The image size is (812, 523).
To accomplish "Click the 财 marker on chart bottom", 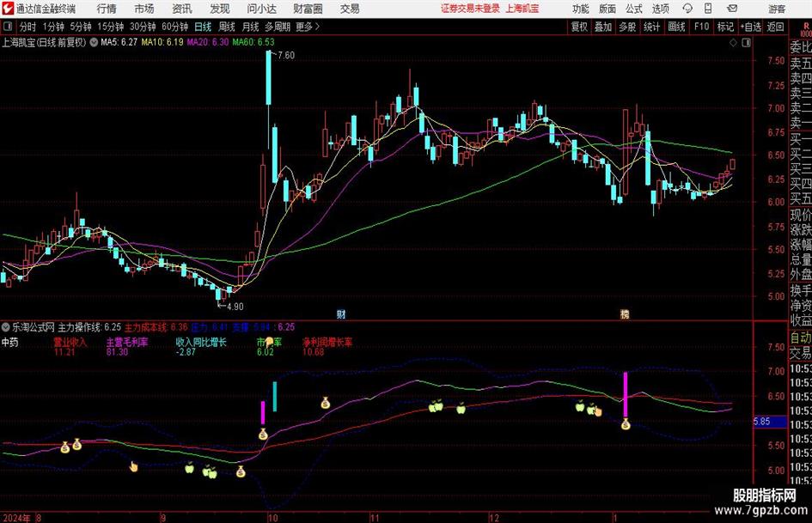I will [x=341, y=314].
